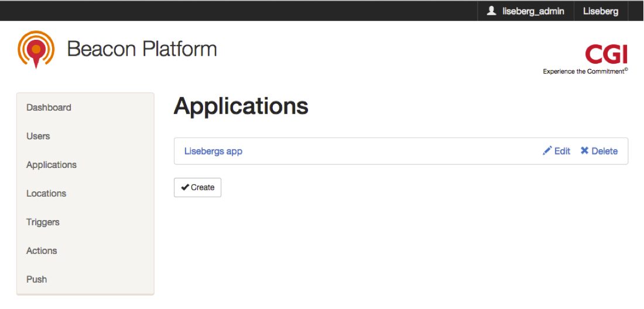Screen dimensions: 644x309
Task: Click the Applications page heading
Action: (241, 107)
